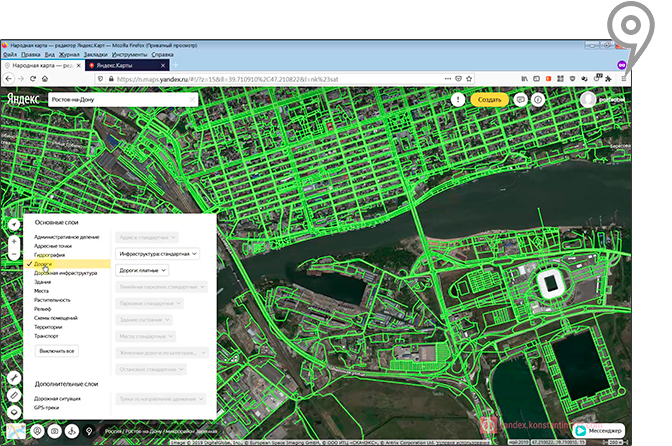This screenshot has height=446, width=672.
Task: Zoom in with the plus button
Action: (x=14, y=242)
